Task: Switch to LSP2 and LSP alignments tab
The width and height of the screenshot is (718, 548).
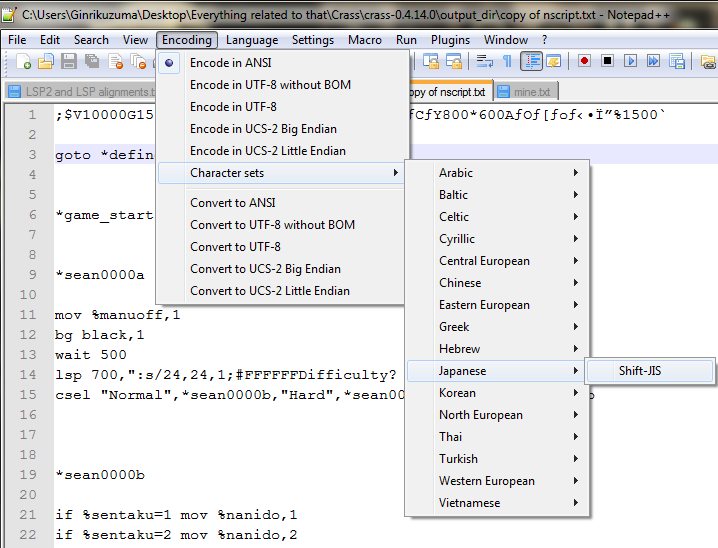Action: tap(82, 92)
